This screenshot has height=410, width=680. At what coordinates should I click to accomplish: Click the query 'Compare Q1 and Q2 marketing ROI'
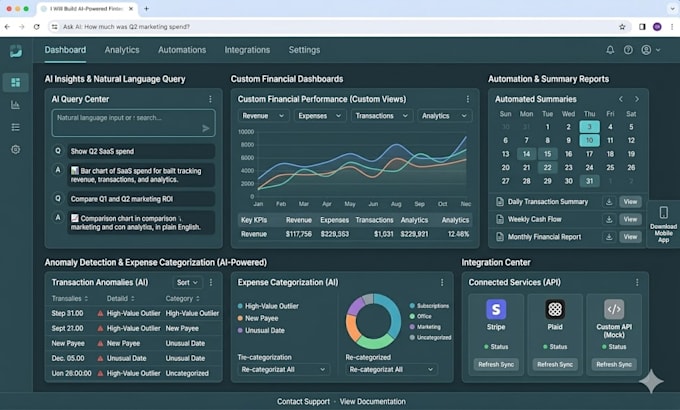pos(141,199)
